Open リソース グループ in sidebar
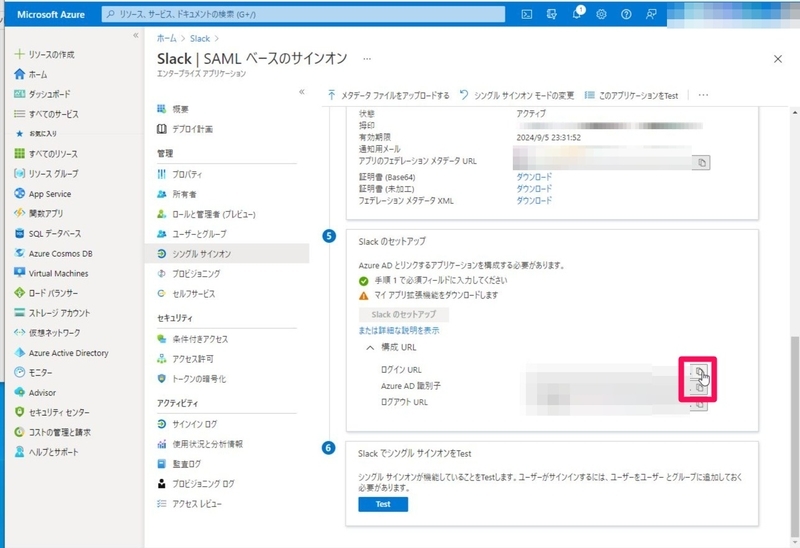Viewport: 800px width, 548px height. point(46,174)
